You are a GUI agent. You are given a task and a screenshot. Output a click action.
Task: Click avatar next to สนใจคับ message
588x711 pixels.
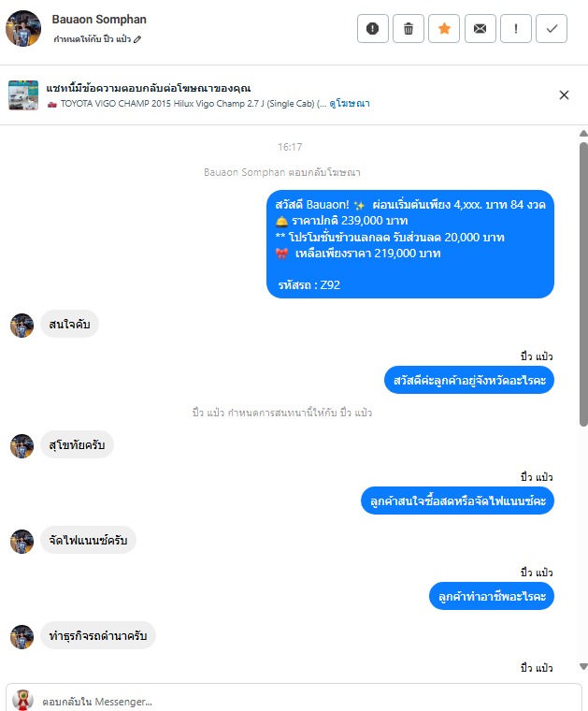tap(22, 326)
